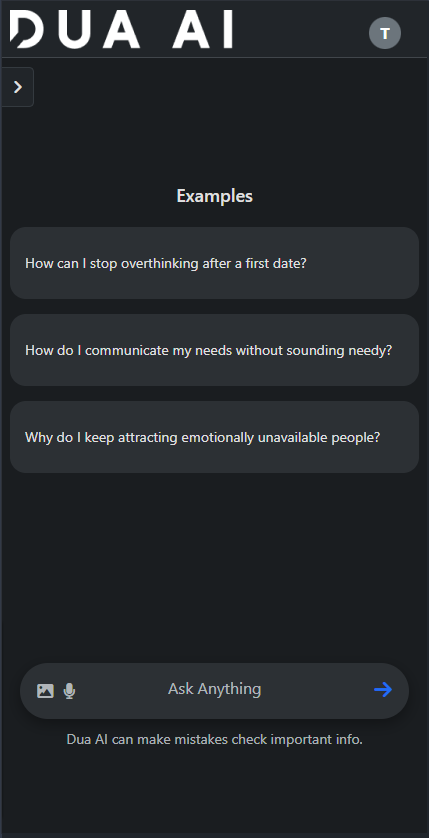Image resolution: width=429 pixels, height=838 pixels.
Task: Choose the communicate my needs example
Action: point(214,350)
